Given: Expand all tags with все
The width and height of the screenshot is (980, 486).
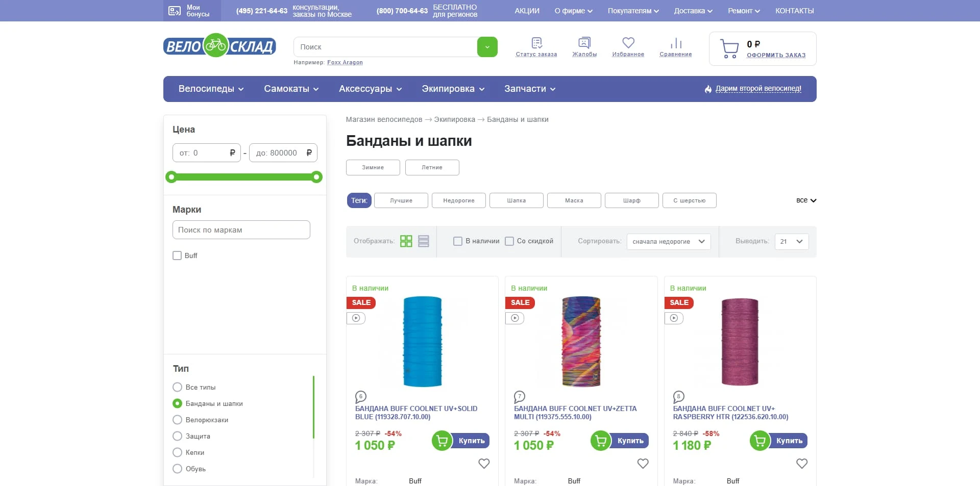Looking at the screenshot, I should coord(806,200).
